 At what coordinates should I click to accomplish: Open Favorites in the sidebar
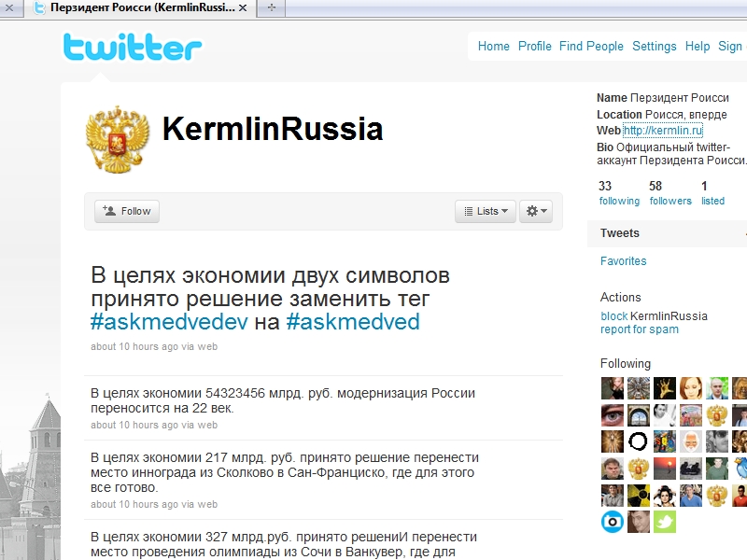pos(623,261)
